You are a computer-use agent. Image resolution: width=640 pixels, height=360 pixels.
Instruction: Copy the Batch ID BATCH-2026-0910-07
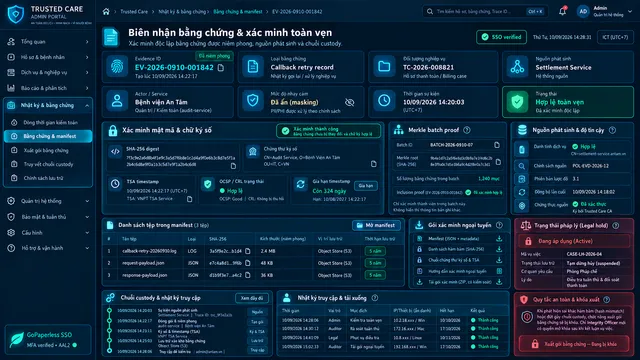[x=497, y=145]
